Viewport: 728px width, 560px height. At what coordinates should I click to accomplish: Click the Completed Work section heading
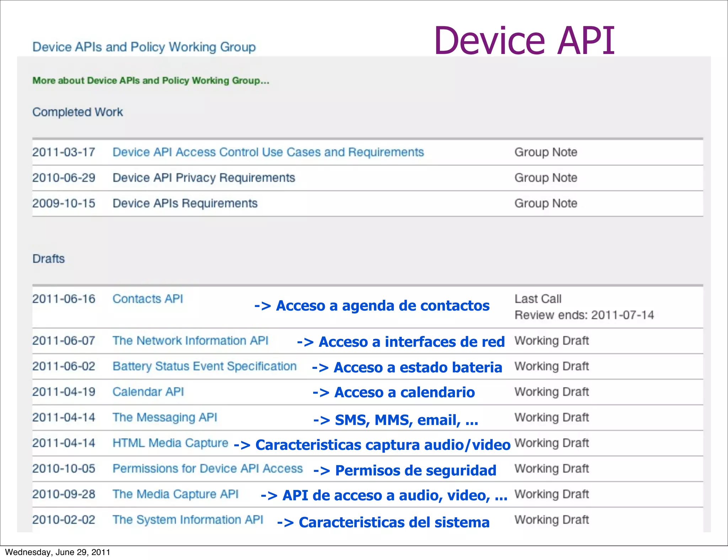click(x=77, y=112)
